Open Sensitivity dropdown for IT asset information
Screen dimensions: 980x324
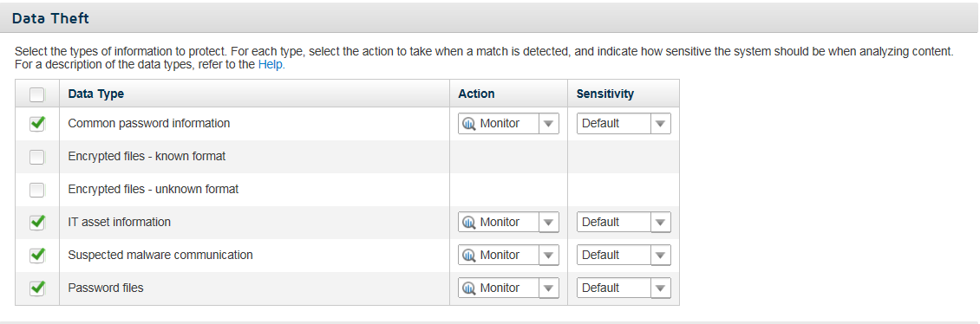624,223
